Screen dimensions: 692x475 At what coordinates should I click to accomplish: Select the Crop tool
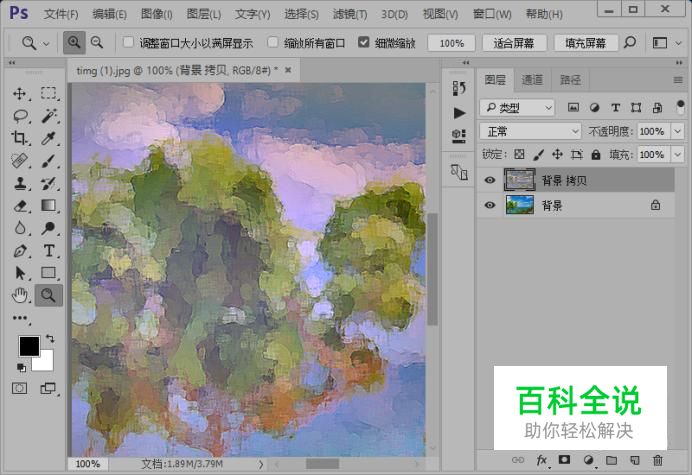pyautogui.click(x=19, y=138)
